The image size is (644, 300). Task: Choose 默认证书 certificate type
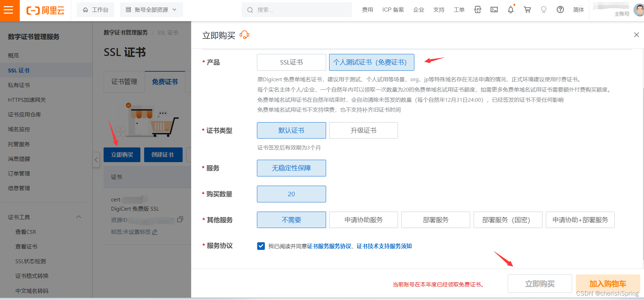pos(291,130)
